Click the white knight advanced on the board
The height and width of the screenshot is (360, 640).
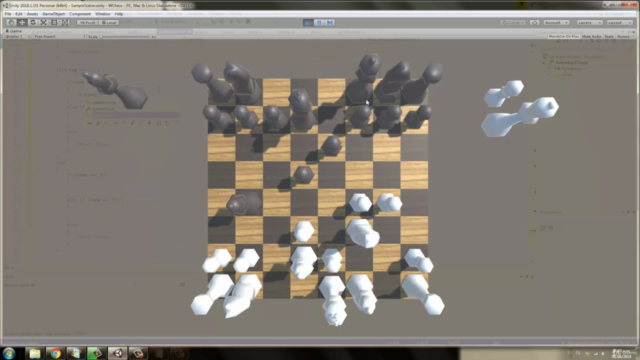(x=363, y=233)
